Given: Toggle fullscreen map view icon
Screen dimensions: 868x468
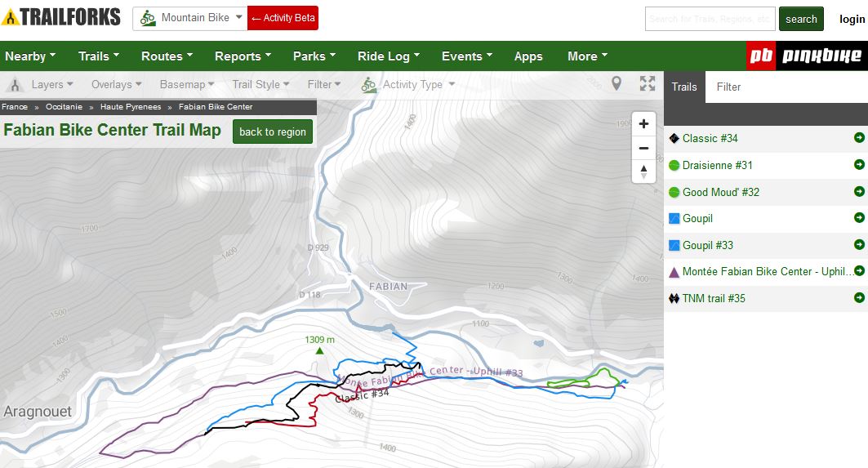Looking at the screenshot, I should 648,83.
